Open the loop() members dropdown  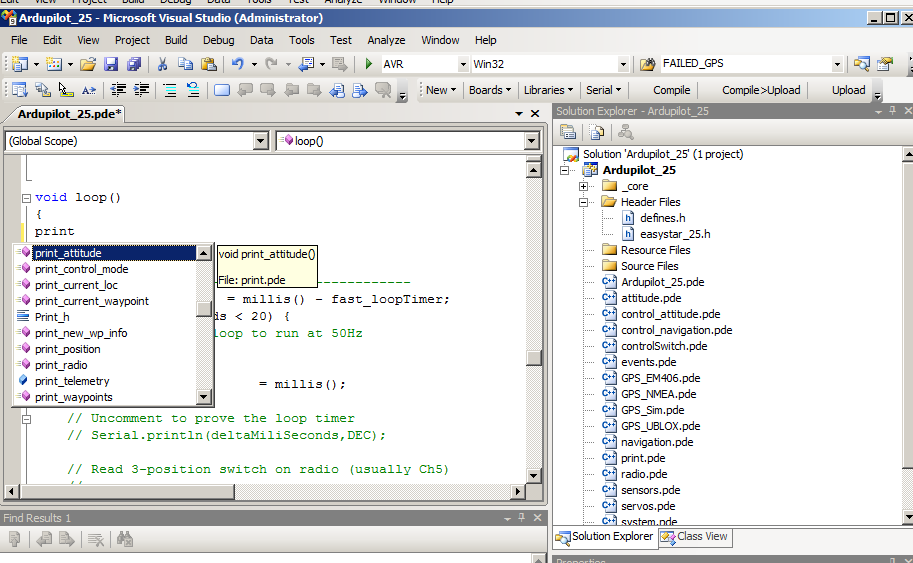[x=531, y=141]
